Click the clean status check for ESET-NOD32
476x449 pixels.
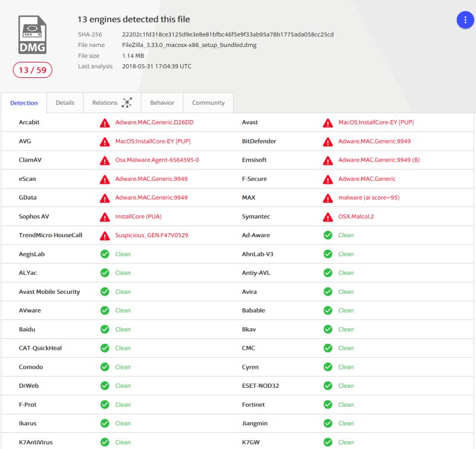pos(328,385)
